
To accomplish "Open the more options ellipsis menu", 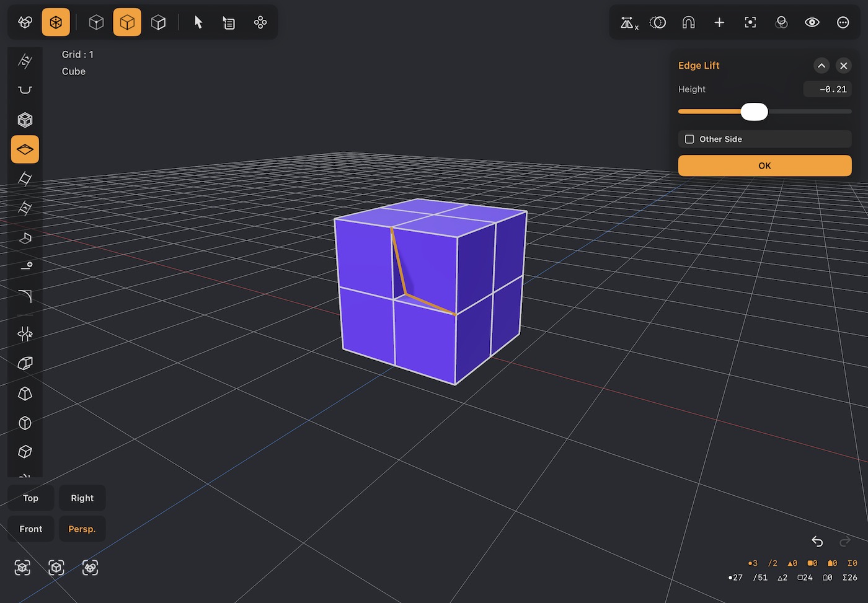I will point(843,22).
